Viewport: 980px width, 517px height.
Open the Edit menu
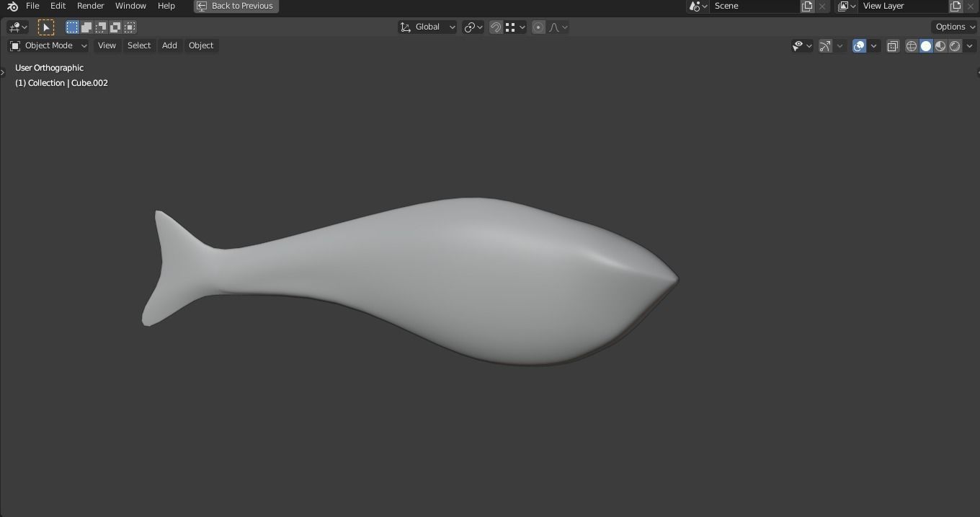[58, 6]
